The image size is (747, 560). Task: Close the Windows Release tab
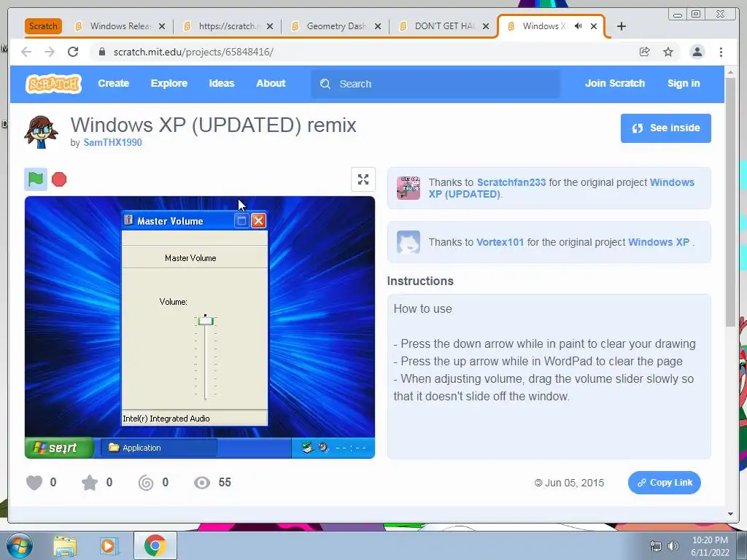coord(162,26)
